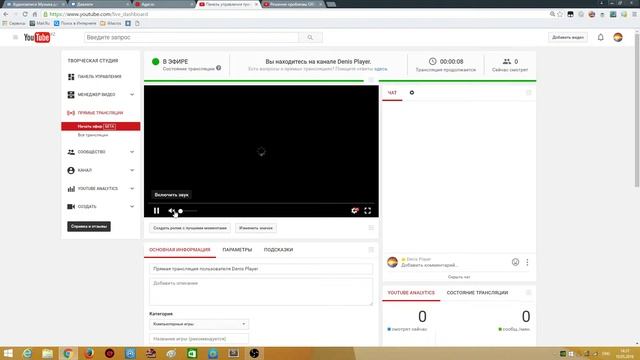Open chat settings gear icon
The image size is (640, 360).
click(x=412, y=93)
